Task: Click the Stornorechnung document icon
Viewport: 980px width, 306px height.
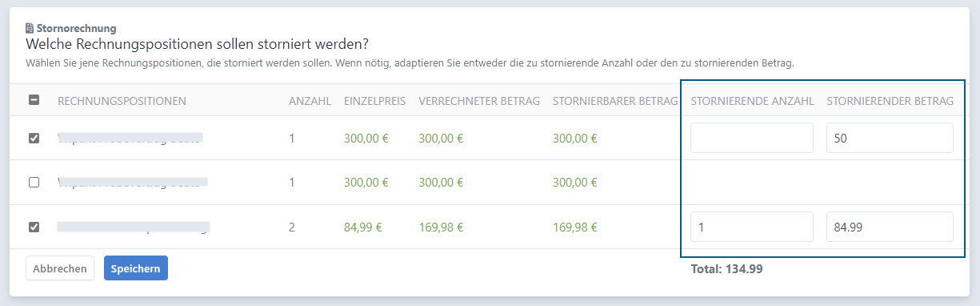Action: pyautogui.click(x=30, y=28)
